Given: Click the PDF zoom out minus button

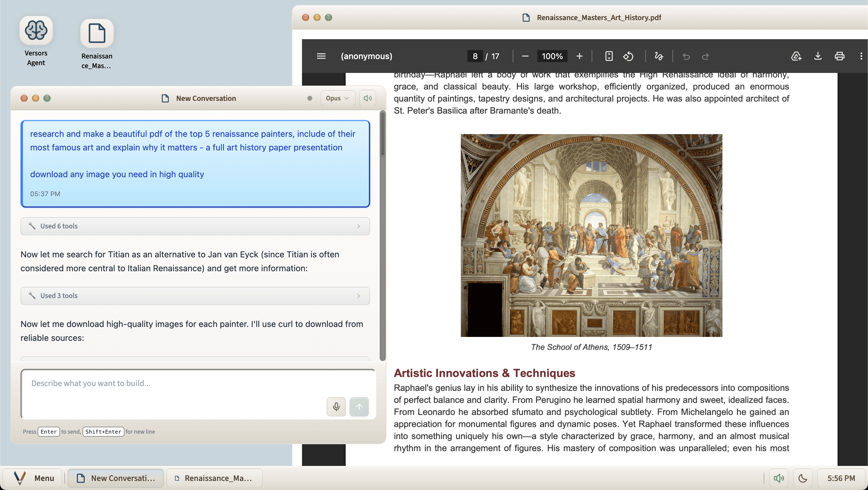Looking at the screenshot, I should [x=525, y=56].
